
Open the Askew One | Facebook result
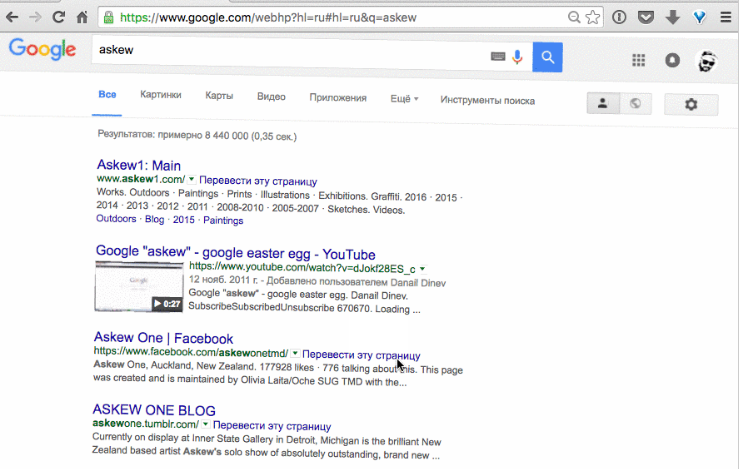coord(163,338)
